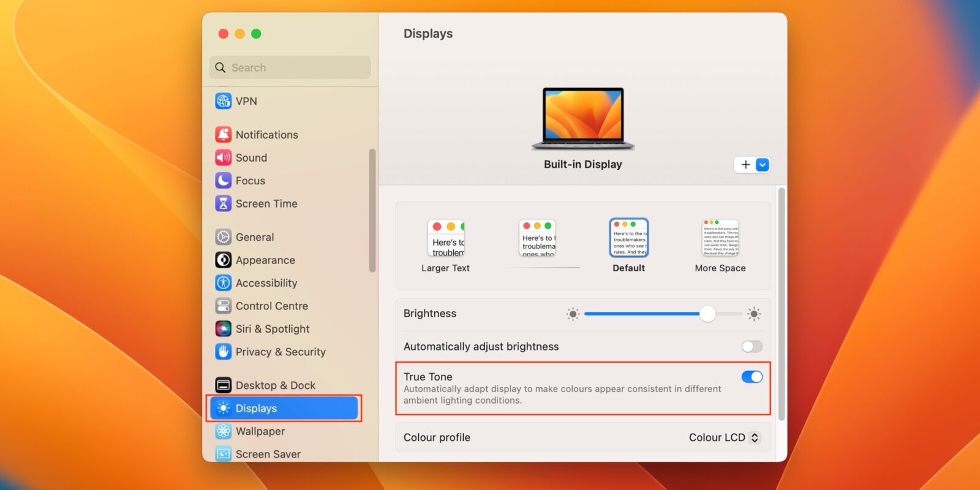This screenshot has height=490, width=980.
Task: Open Notifications via its bell icon
Action: point(223,135)
